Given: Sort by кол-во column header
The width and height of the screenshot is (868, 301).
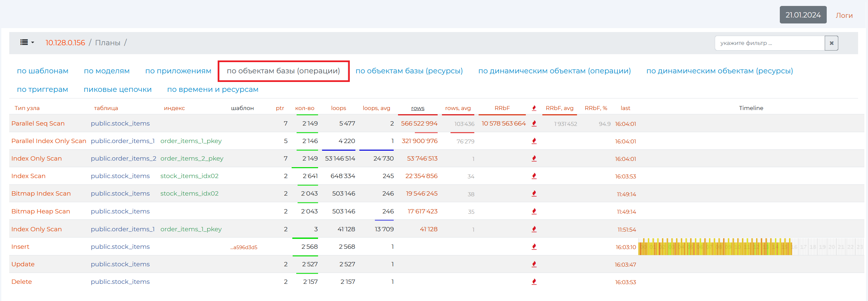Looking at the screenshot, I should click(x=305, y=108).
